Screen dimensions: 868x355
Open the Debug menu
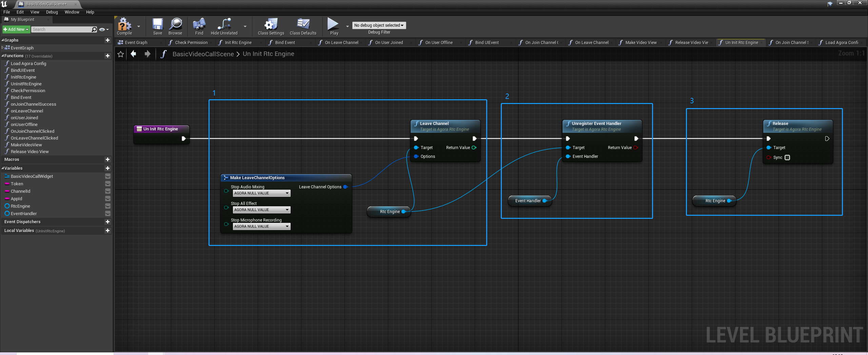[52, 12]
